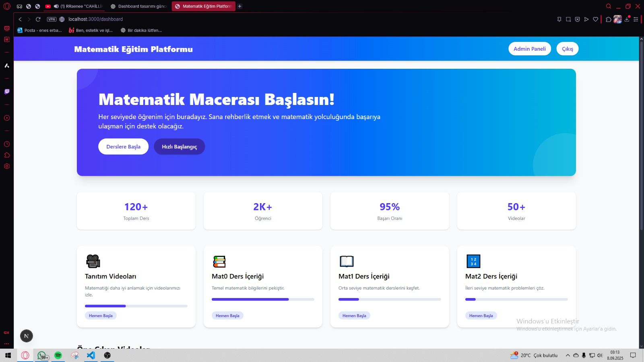Click the open book icon for Mat1
The height and width of the screenshot is (362, 644).
[346, 261]
